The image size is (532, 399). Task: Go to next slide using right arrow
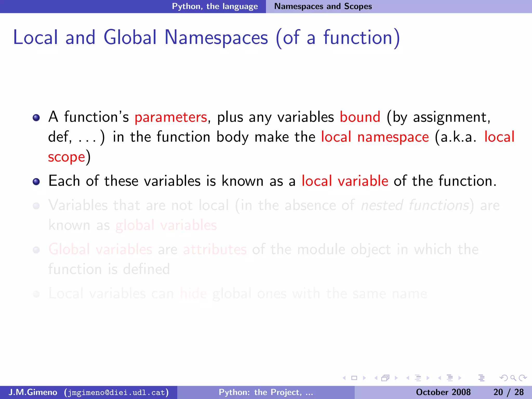[x=364, y=378]
